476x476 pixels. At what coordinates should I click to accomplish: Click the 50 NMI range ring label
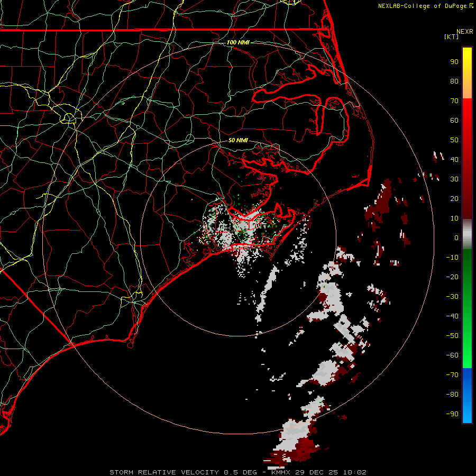[x=238, y=140]
